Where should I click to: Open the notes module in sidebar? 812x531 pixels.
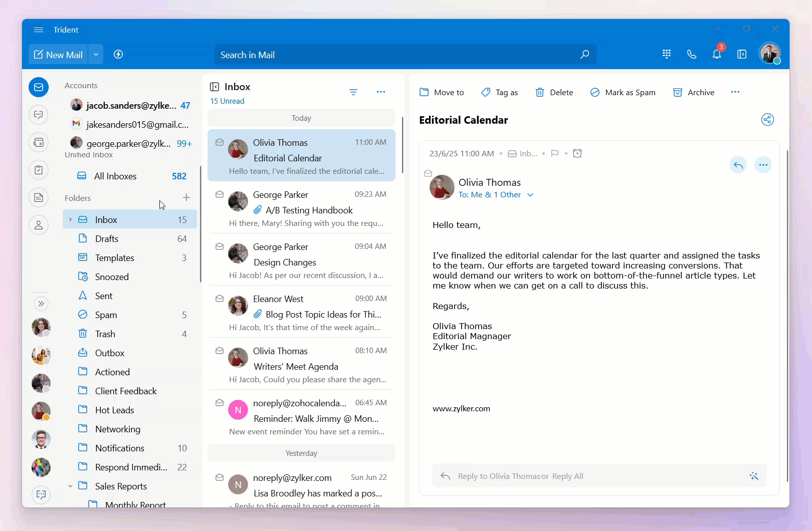tap(39, 197)
